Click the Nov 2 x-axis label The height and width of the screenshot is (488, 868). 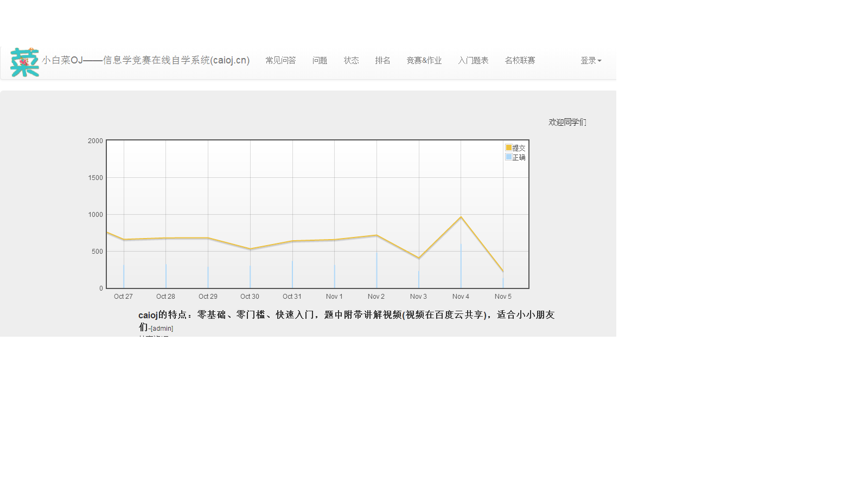(376, 297)
